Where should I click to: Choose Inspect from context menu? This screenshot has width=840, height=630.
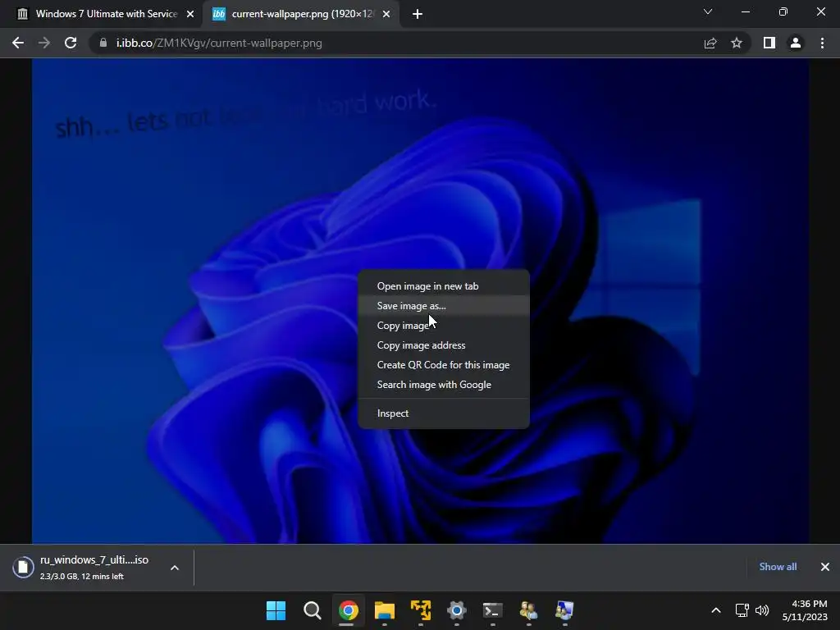point(444,413)
